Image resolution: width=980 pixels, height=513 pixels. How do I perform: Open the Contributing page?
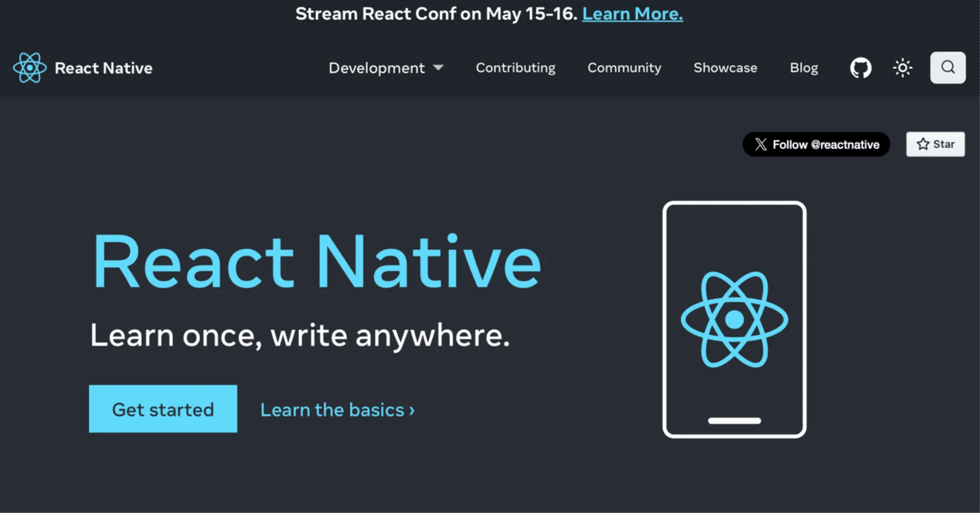tap(515, 68)
